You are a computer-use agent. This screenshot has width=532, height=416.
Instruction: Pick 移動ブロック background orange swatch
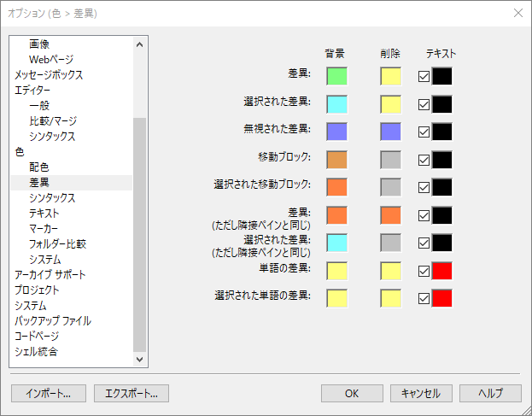click(337, 160)
